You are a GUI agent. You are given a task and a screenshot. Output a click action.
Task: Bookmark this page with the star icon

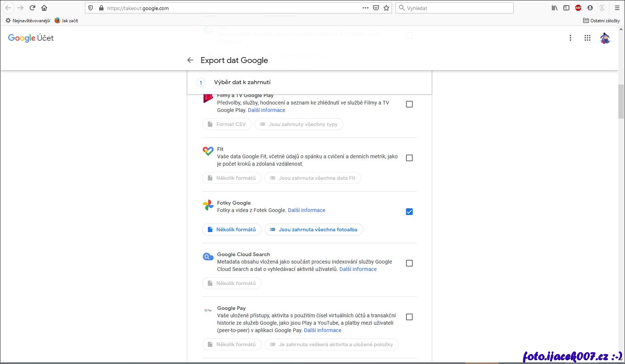(386, 8)
